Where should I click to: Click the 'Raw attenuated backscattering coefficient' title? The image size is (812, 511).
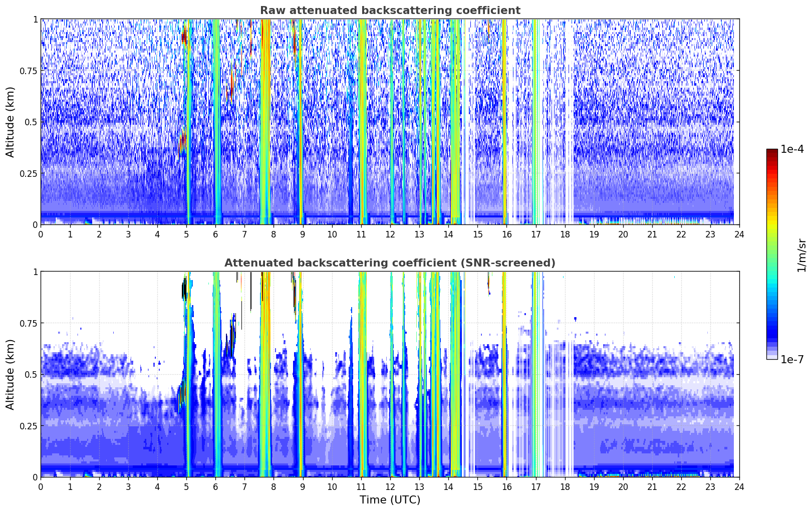pyautogui.click(x=390, y=11)
